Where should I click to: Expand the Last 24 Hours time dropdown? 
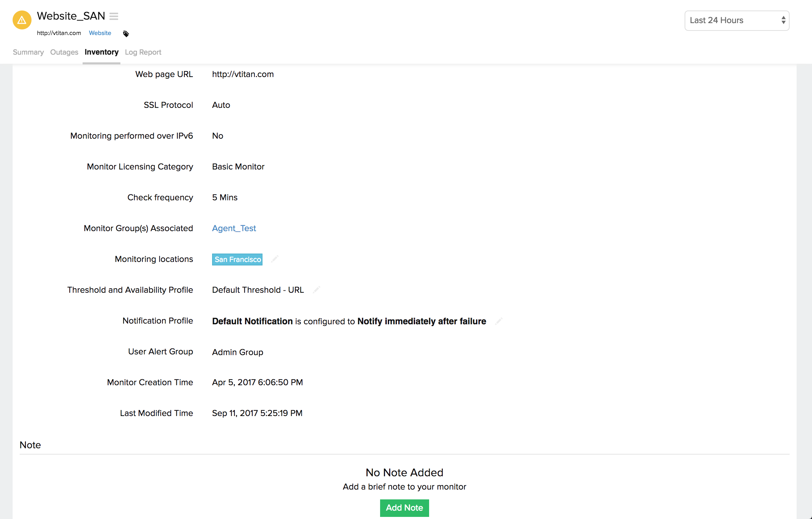point(737,20)
